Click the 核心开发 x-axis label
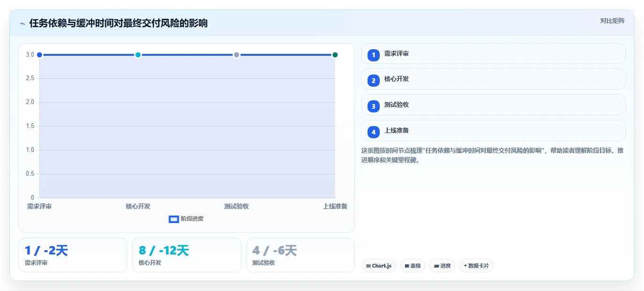644x291 pixels. click(x=138, y=206)
